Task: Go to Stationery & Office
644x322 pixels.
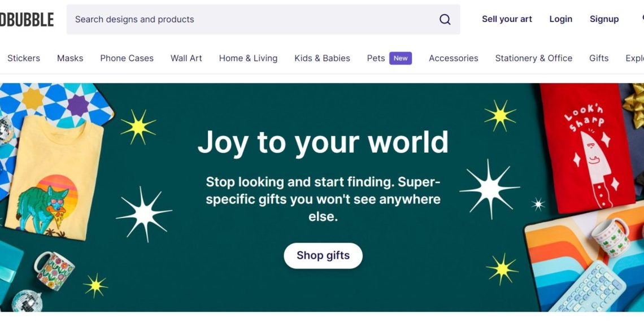Action: [533, 58]
